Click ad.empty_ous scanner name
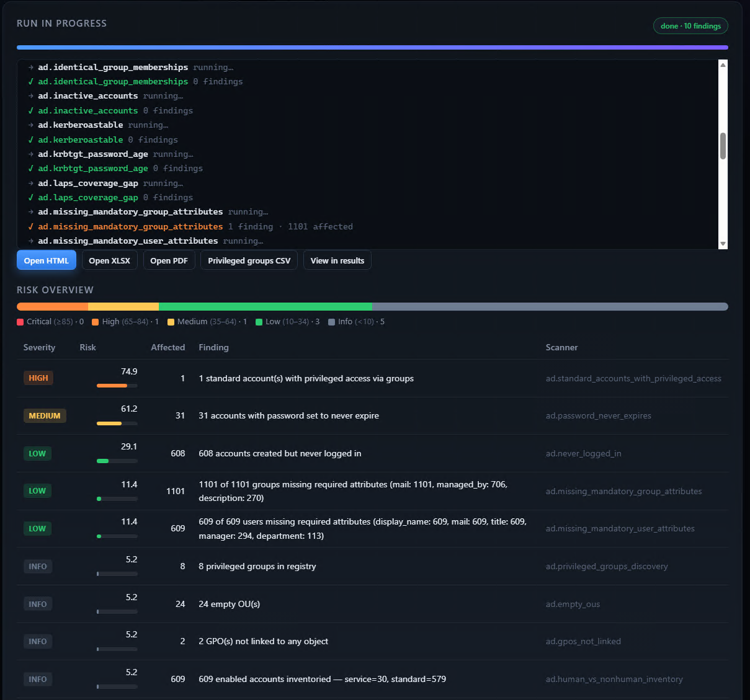 tap(573, 604)
